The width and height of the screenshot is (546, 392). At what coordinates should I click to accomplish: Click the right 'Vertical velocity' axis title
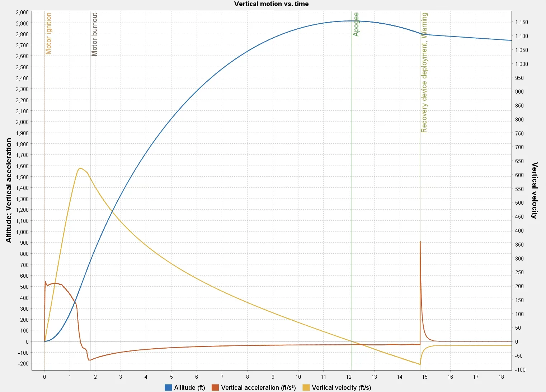(535, 190)
